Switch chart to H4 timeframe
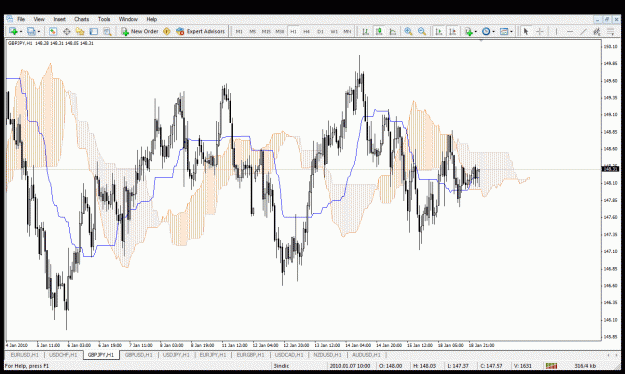This screenshot has height=374, width=625. [x=307, y=31]
